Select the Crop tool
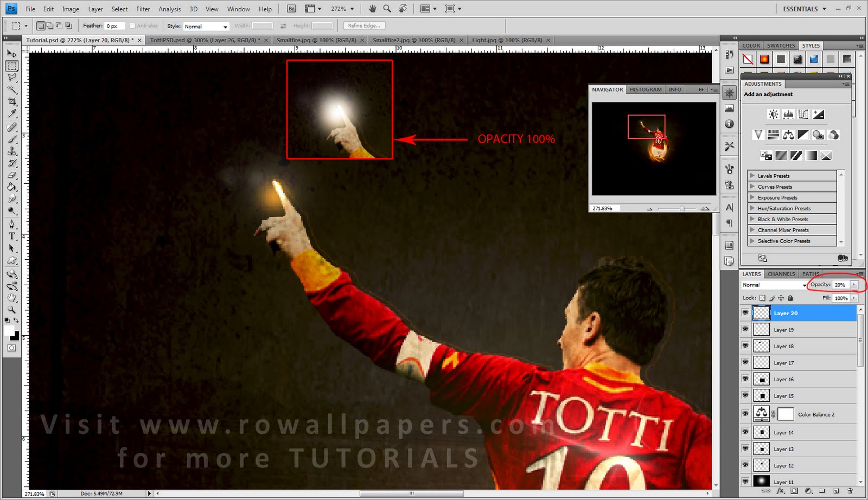 click(11, 101)
